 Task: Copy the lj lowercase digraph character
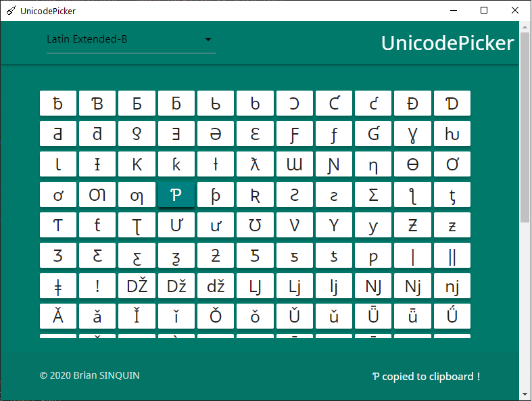[x=334, y=286]
